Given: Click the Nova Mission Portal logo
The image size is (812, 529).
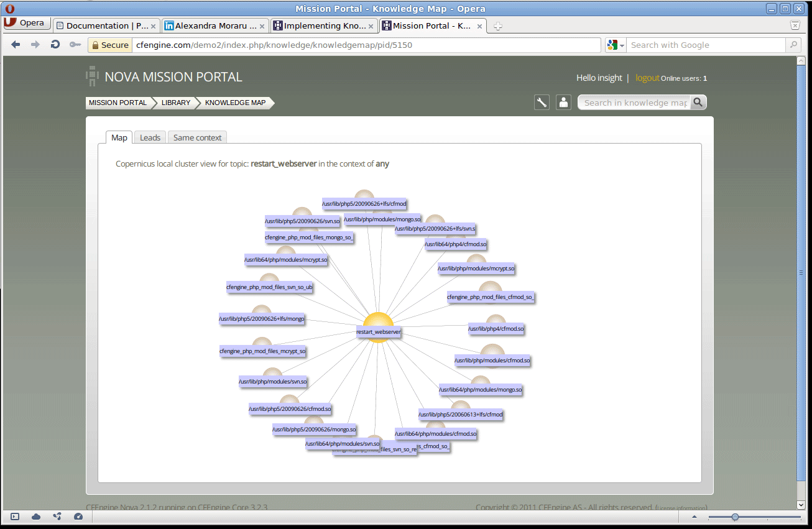Looking at the screenshot, I should click(x=164, y=77).
